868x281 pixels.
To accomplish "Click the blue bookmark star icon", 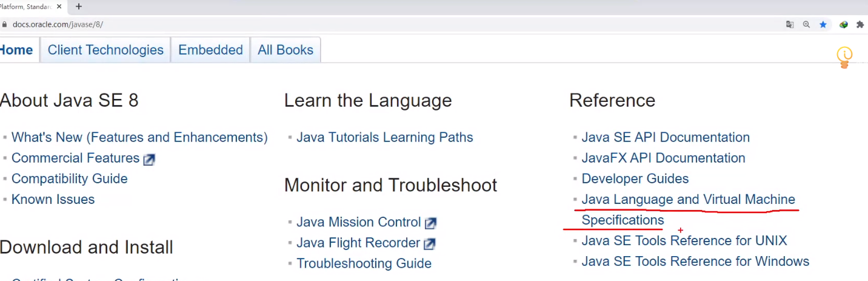I will coord(823,25).
